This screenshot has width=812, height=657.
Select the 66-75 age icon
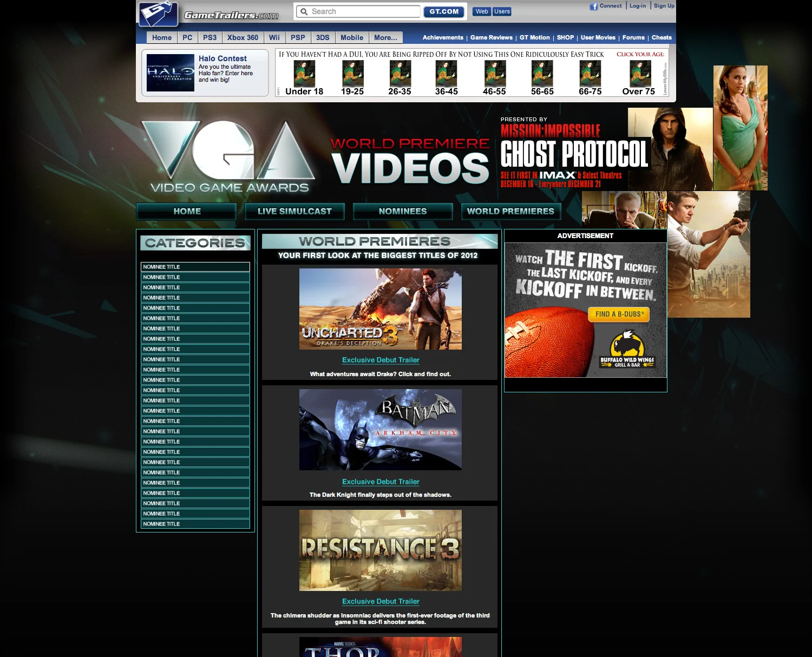[x=590, y=74]
